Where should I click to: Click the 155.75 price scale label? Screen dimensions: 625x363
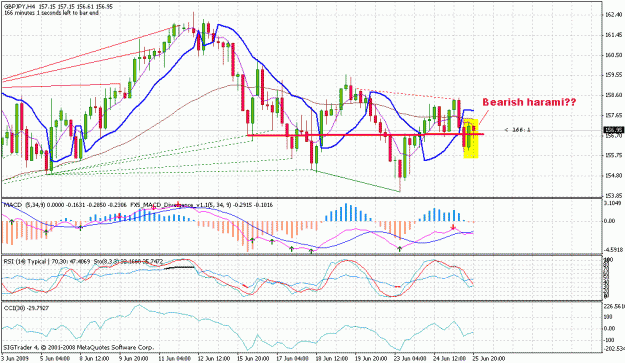coord(613,155)
